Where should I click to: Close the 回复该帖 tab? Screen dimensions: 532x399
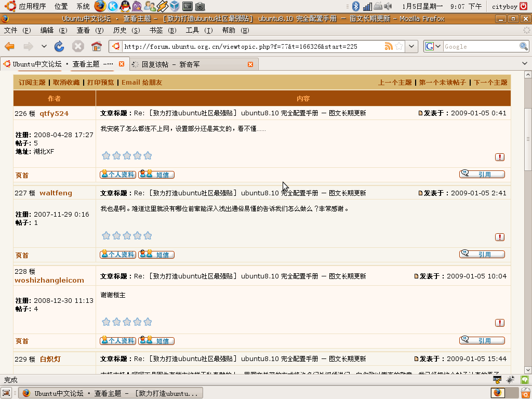(x=250, y=64)
